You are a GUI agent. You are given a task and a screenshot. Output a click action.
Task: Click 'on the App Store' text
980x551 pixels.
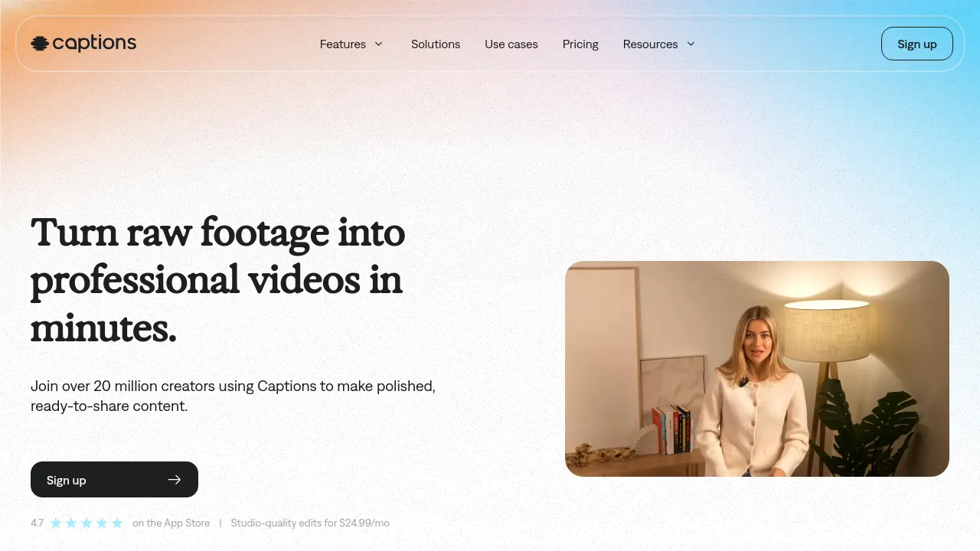[171, 523]
